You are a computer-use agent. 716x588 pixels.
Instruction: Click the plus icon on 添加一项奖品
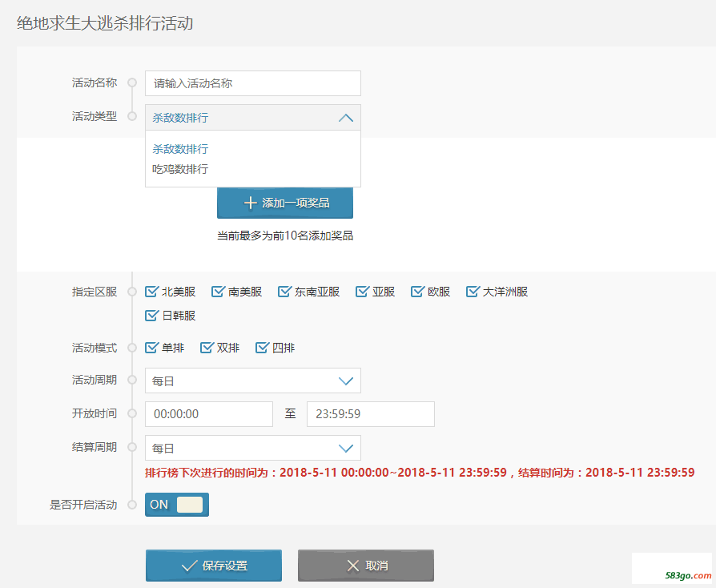pyautogui.click(x=250, y=203)
